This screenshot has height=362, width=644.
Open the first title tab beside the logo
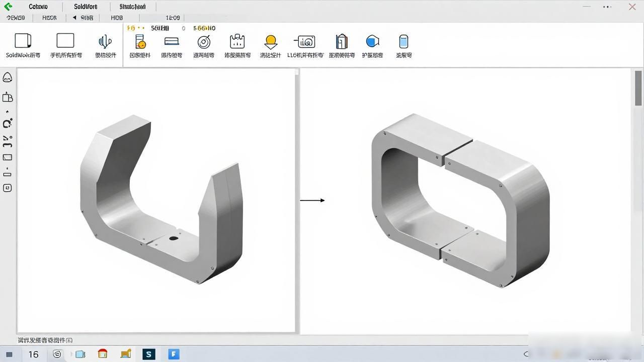38,7
